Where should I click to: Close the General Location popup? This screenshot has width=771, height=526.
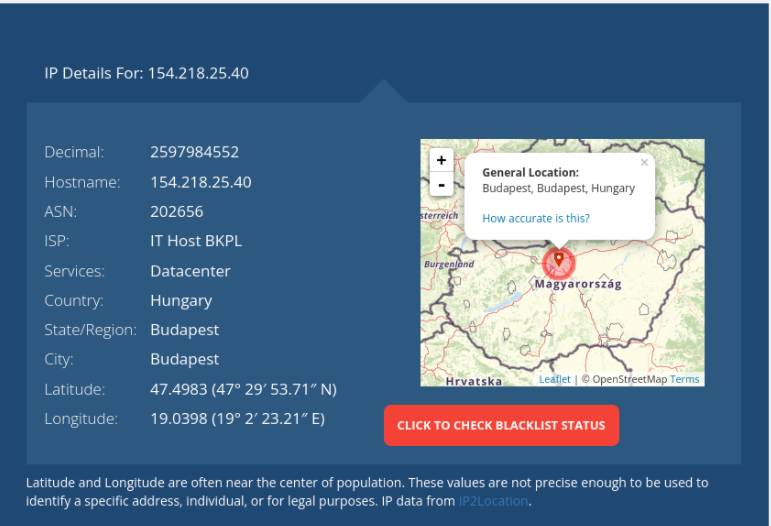644,163
